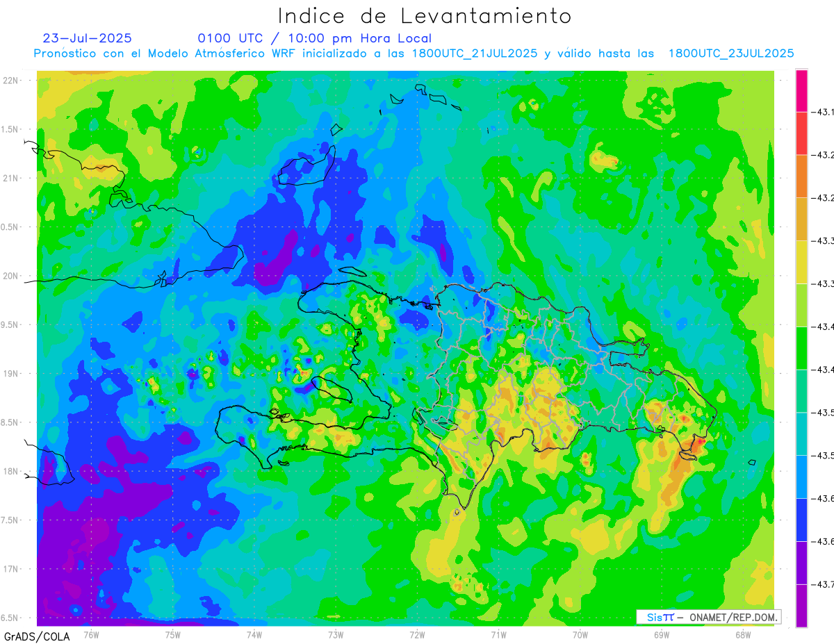
Task: Click the 'SisTT - ONAMET/REP.DOM.' watermark box
Action: coord(708,617)
